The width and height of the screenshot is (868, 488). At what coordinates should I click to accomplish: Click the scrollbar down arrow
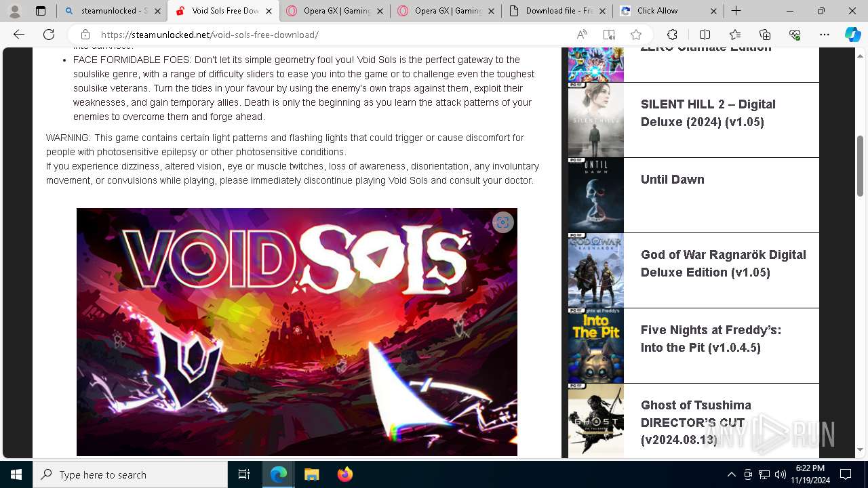point(860,450)
